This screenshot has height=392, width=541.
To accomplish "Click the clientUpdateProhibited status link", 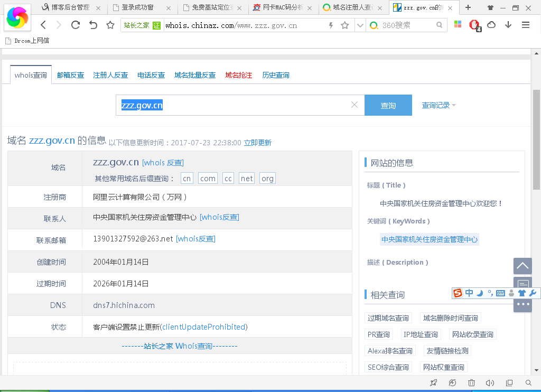I will tap(203, 327).
